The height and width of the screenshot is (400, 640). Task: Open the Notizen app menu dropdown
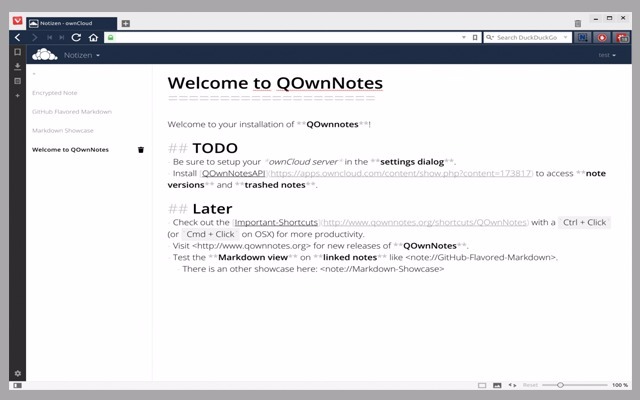tap(82, 55)
